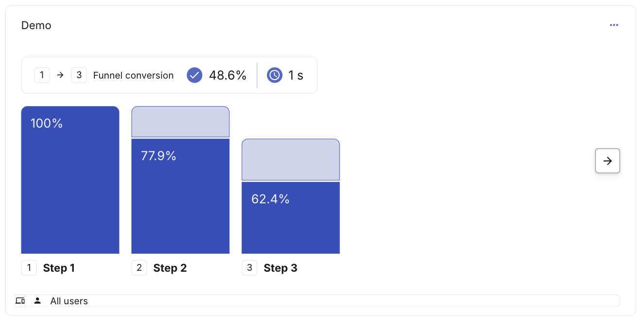Click the Step 2 label

coord(170,268)
